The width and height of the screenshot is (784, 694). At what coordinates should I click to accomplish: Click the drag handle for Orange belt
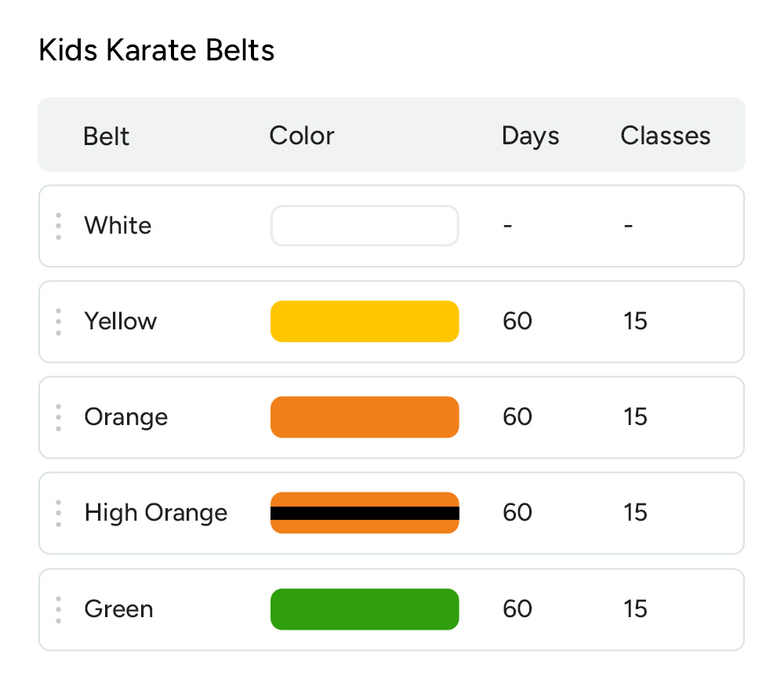[59, 417]
